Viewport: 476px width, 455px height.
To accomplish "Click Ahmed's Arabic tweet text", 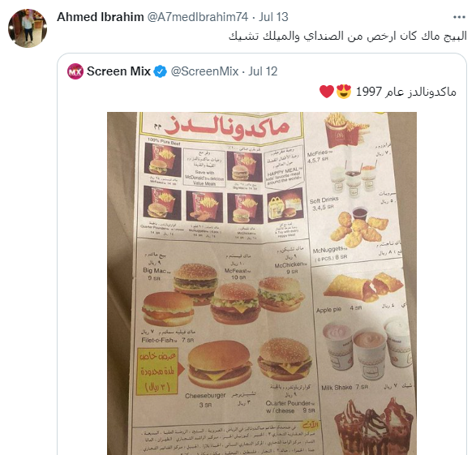I will coord(348,36).
